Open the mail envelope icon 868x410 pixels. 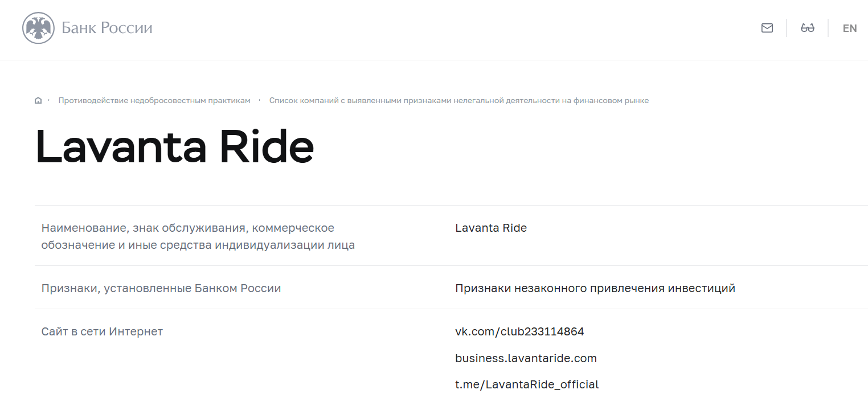coord(767,28)
